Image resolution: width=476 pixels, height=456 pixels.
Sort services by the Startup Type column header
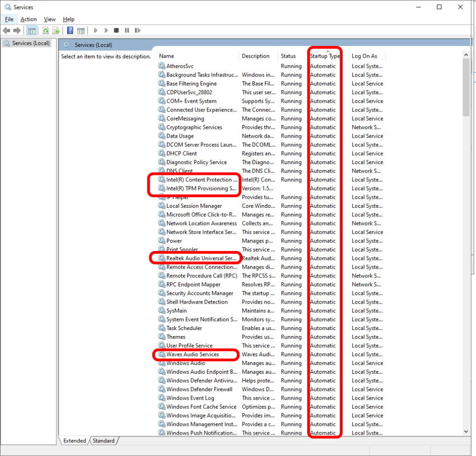pyautogui.click(x=324, y=56)
